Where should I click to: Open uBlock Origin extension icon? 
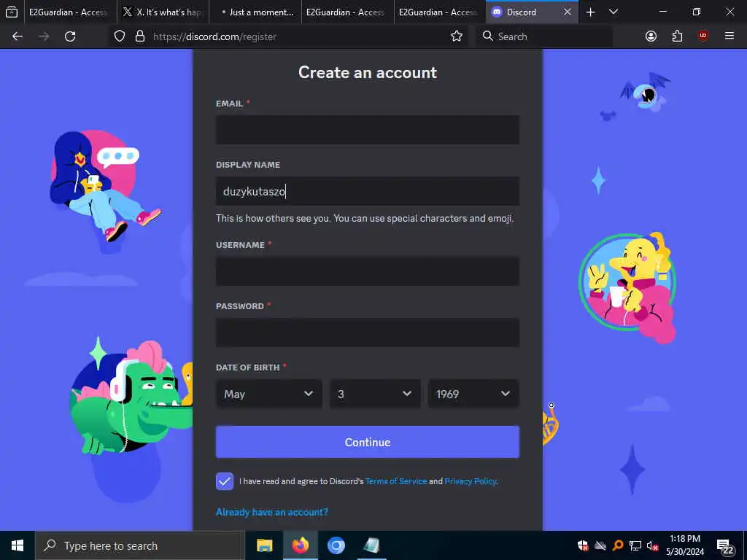[x=703, y=36]
